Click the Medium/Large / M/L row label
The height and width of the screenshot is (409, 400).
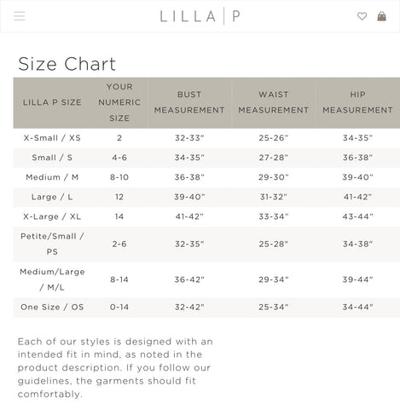[x=52, y=280]
